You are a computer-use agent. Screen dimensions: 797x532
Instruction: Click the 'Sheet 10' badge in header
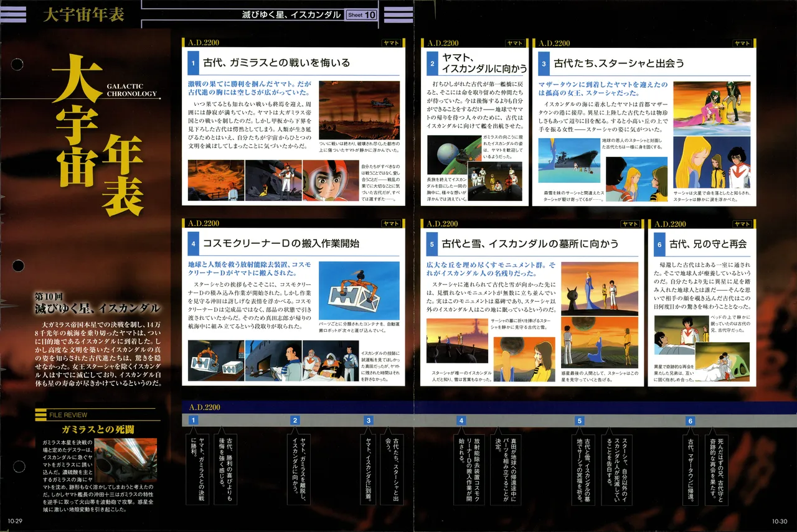[x=361, y=15]
